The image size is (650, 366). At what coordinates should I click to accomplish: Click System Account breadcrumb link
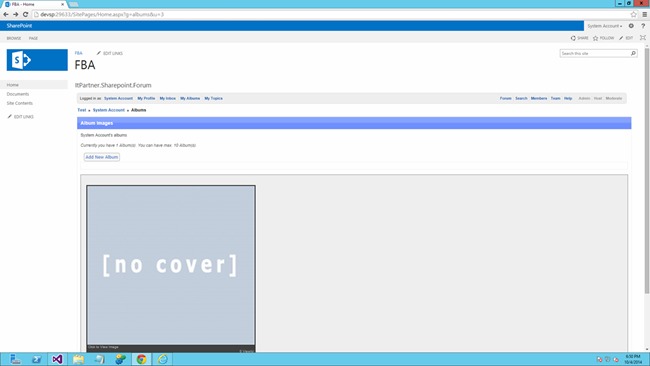point(109,110)
